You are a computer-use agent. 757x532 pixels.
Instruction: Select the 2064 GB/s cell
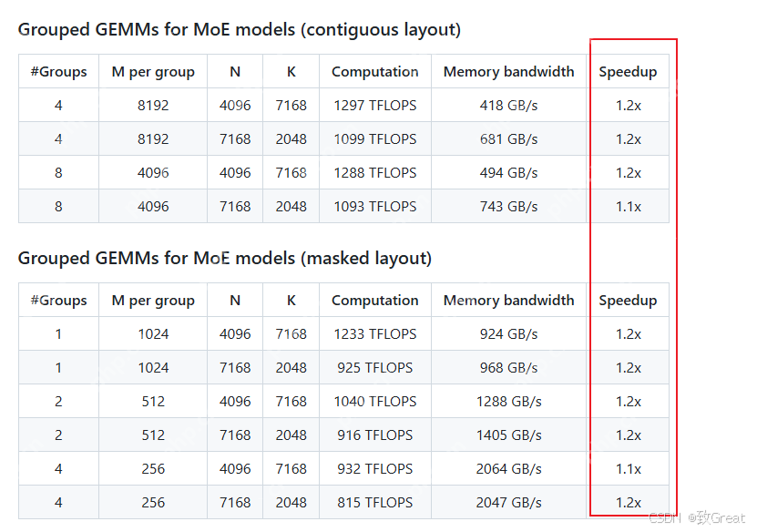pyautogui.click(x=508, y=469)
